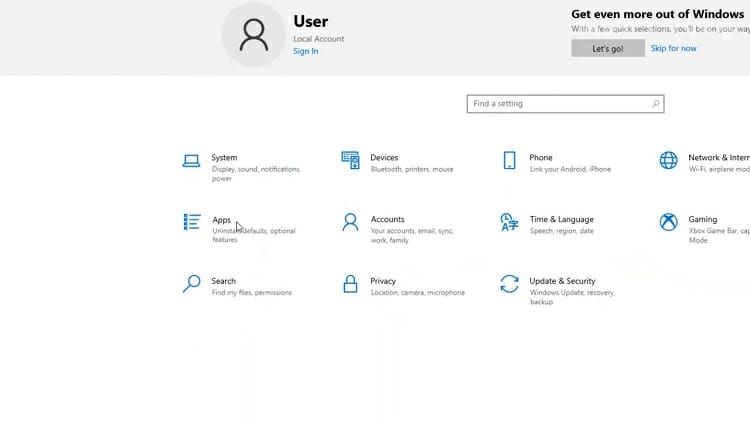Open the Update & Security arrows icon
This screenshot has height=421, width=750.
pos(509,284)
